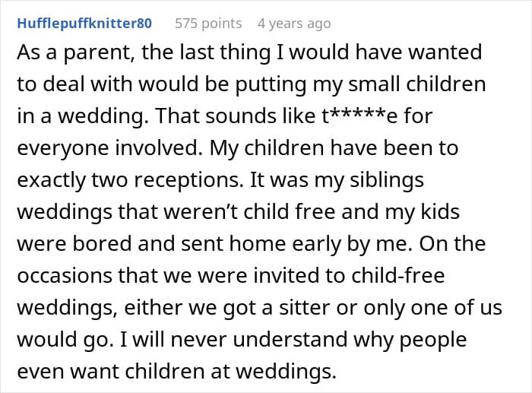This screenshot has height=393, width=532.
Task: Click the 575 points score label
Action: tap(208, 24)
